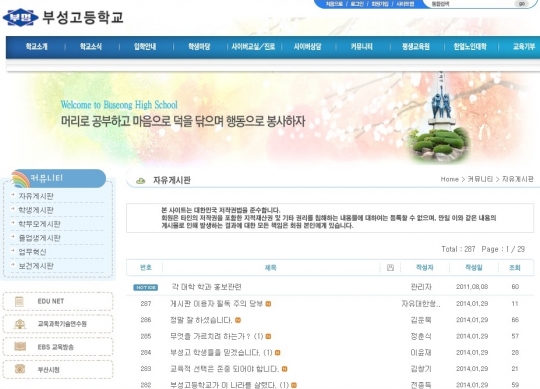Click the EDU NET book icon
The width and height of the screenshot is (540, 389).
point(19,302)
